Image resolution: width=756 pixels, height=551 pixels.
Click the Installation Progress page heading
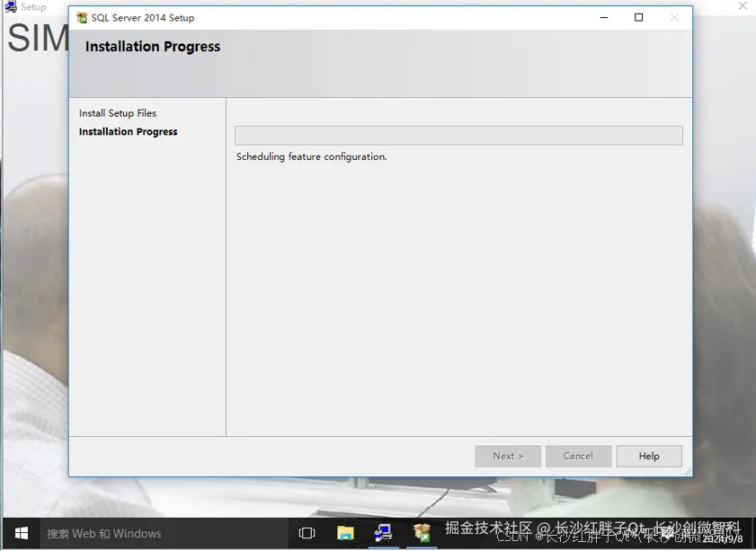click(153, 47)
